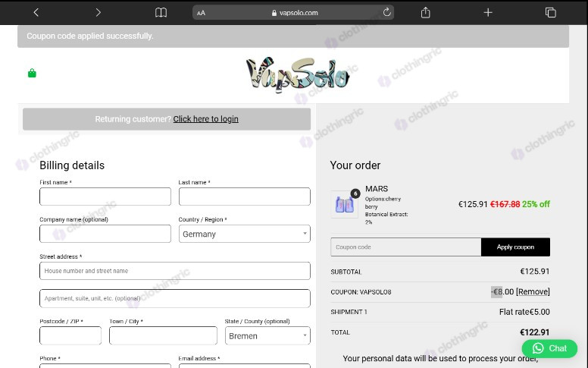Viewport: 588px width, 368px height.
Task: Remove the VAPSOLO8 coupon via [Remove] link
Action: tap(533, 292)
